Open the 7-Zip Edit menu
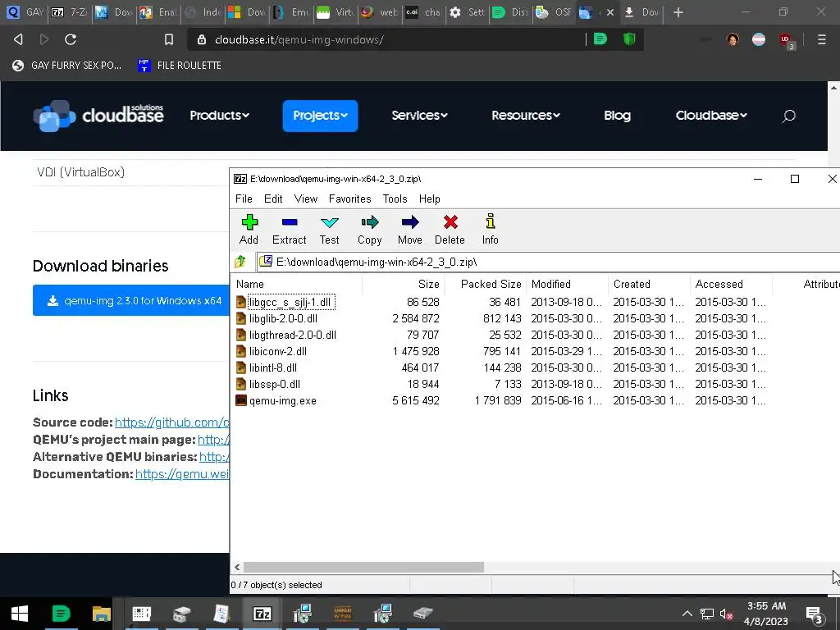This screenshot has height=630, width=840. coord(273,199)
